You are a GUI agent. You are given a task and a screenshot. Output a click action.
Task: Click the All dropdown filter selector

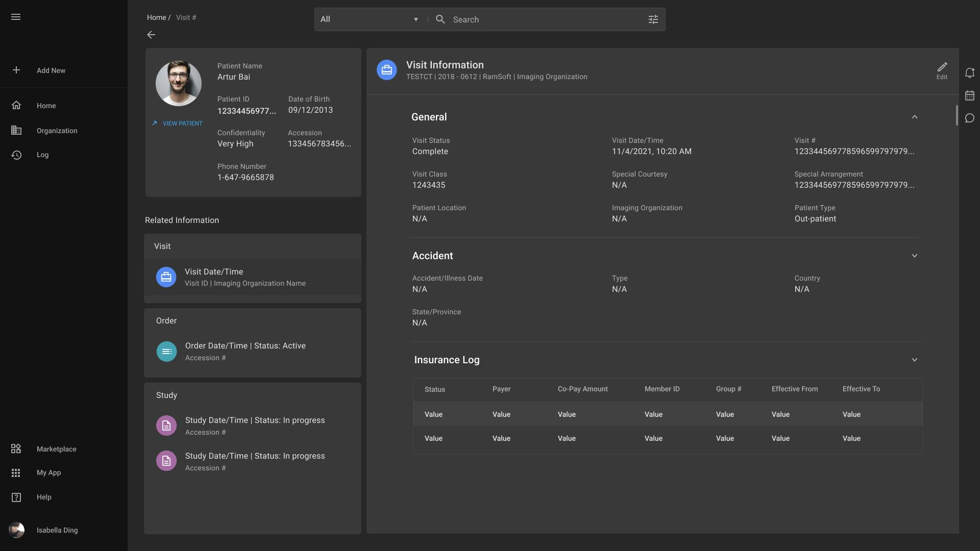pyautogui.click(x=369, y=19)
